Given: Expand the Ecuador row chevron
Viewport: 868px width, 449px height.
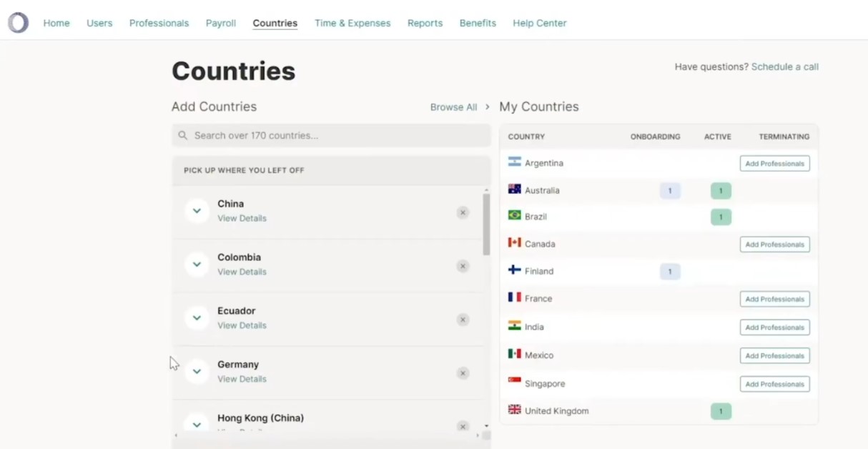Looking at the screenshot, I should [x=197, y=318].
